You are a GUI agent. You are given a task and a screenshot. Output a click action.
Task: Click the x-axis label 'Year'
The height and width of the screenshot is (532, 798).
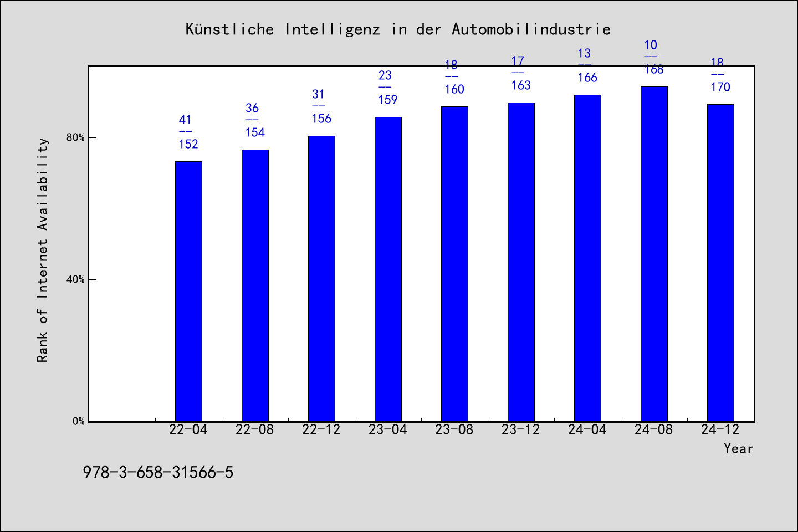[x=738, y=448]
